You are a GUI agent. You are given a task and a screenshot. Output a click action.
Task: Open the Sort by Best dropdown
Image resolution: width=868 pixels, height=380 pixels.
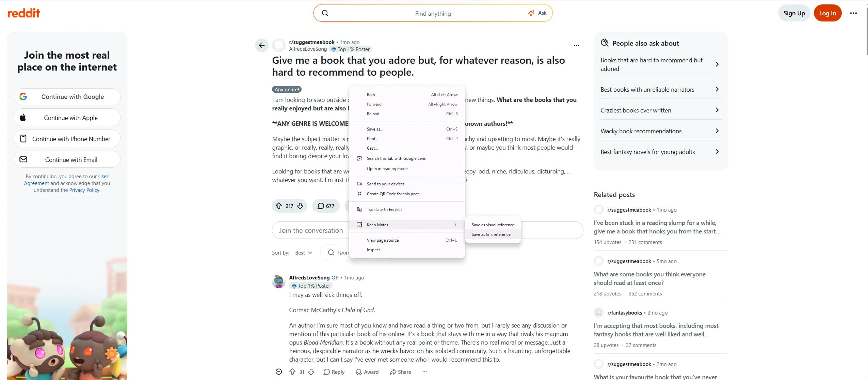304,253
